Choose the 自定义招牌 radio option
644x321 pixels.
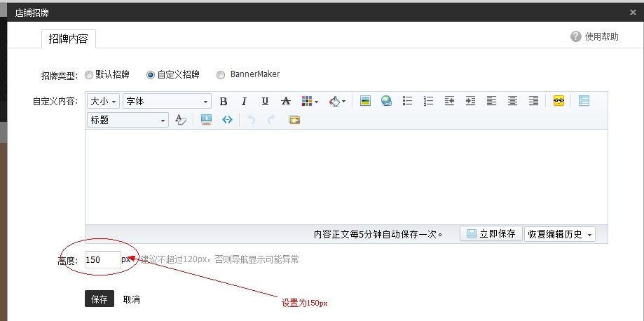click(151, 75)
